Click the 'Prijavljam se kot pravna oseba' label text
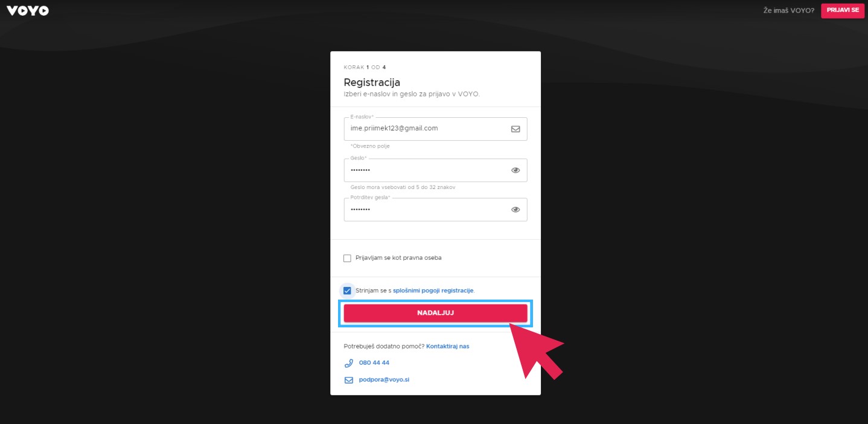 398,258
